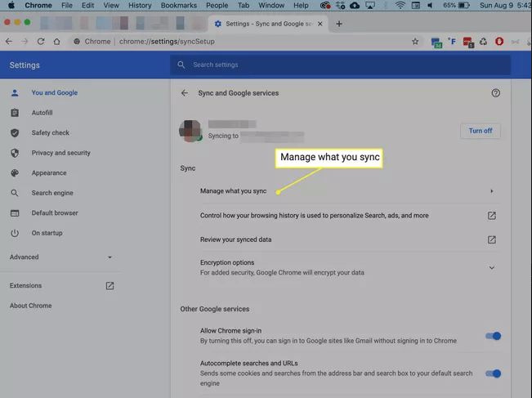532x398 pixels.
Task: Click the search magnifier icon in settings
Action: 181,65
